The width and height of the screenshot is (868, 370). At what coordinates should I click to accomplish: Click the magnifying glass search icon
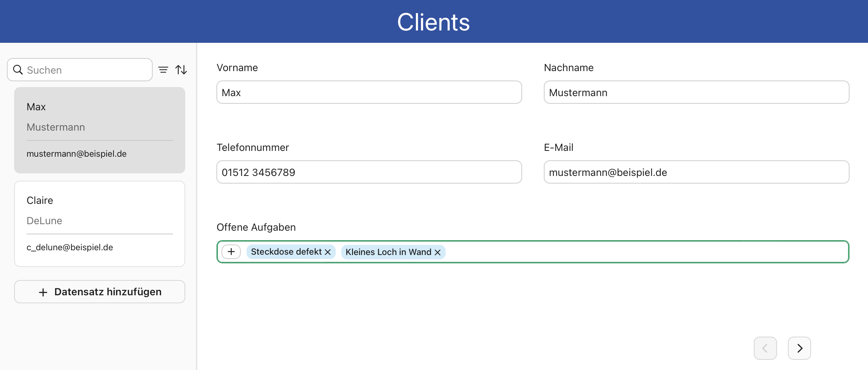point(18,70)
